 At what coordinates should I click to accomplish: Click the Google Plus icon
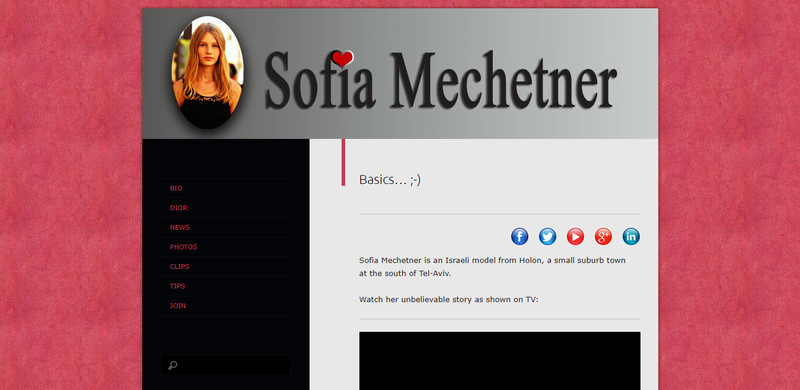coord(603,236)
